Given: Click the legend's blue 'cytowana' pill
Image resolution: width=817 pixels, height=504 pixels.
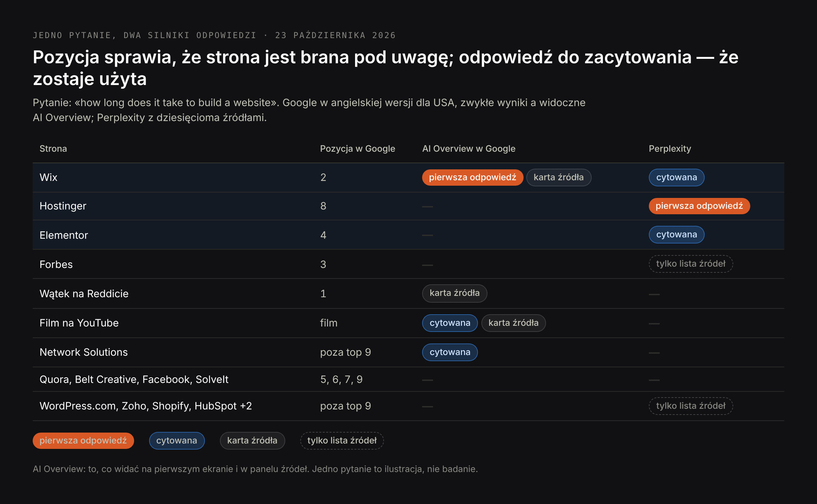Looking at the screenshot, I should pos(177,440).
